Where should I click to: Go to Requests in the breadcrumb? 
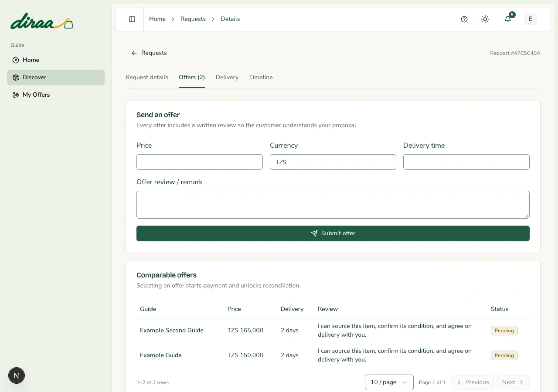point(193,19)
